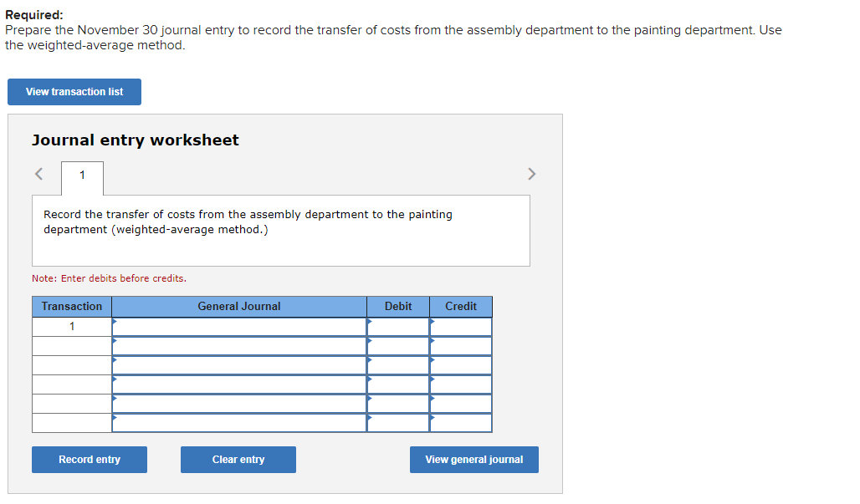The width and height of the screenshot is (860, 504).
Task: Click the View transaction list button
Action: point(74,92)
